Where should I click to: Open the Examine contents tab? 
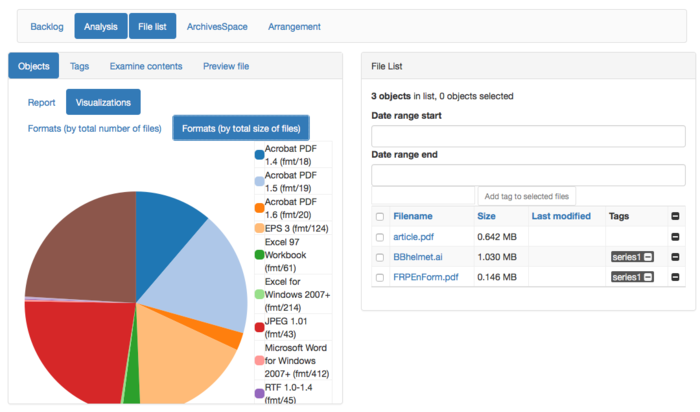coord(146,66)
